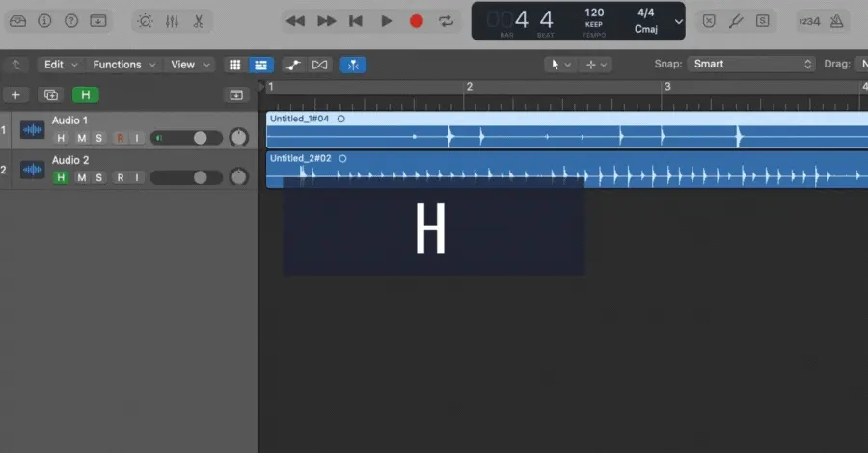Viewport: 868px width, 453px height.
Task: Open the Library panel
Action: pyautogui.click(x=17, y=21)
